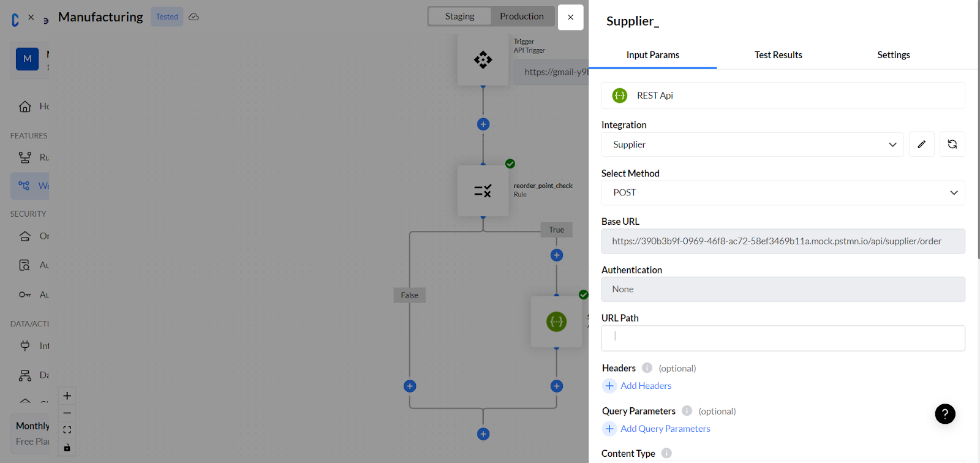
Task: Click the blue app logo
Action: 15,20
